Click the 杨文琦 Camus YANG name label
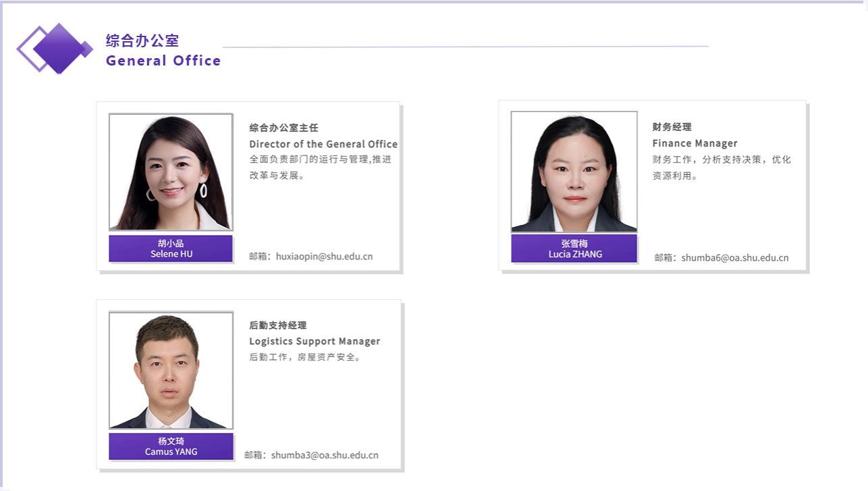The height and width of the screenshot is (491, 868). (x=171, y=446)
